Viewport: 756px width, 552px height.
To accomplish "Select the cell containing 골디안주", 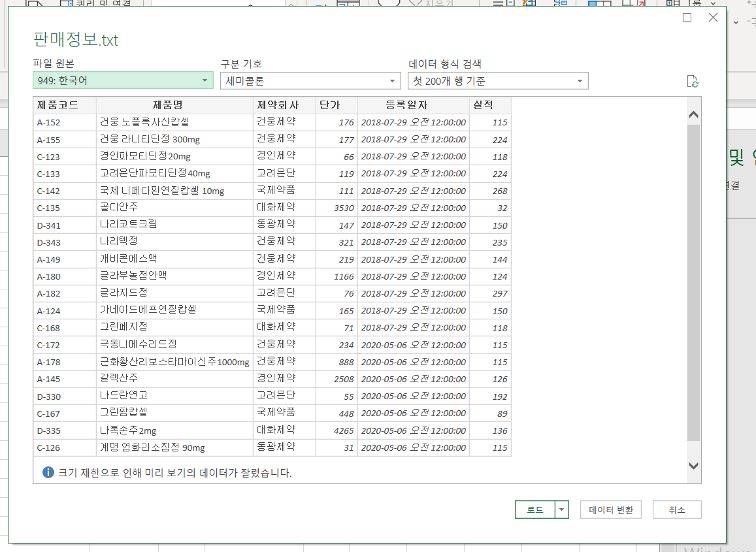I will (174, 208).
